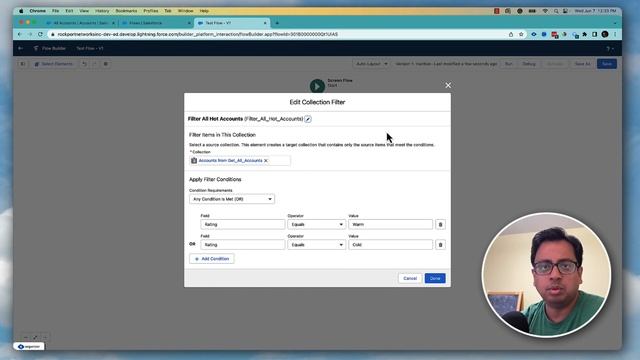Open Operator dropdown for the Cold condition

pos(316,245)
